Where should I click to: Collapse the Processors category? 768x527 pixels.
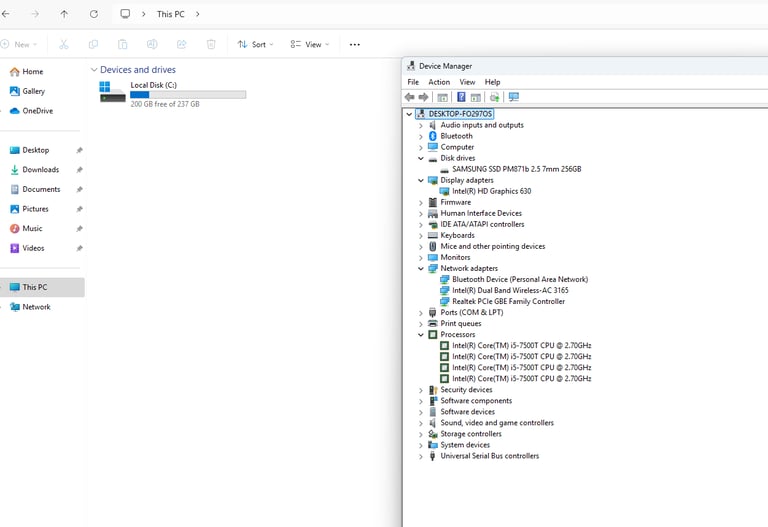coord(421,335)
